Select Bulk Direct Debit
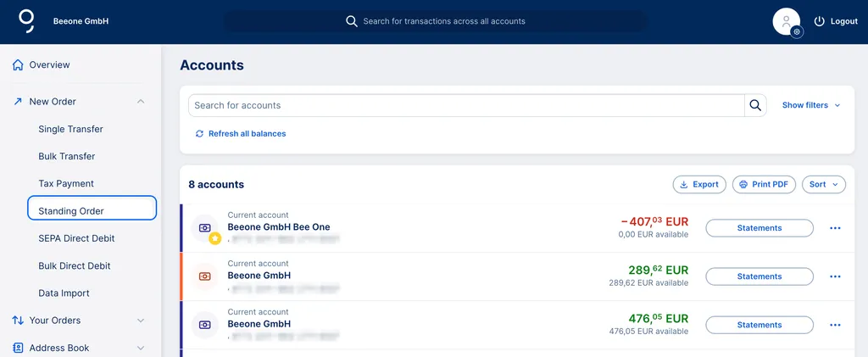868x357 pixels. point(75,265)
